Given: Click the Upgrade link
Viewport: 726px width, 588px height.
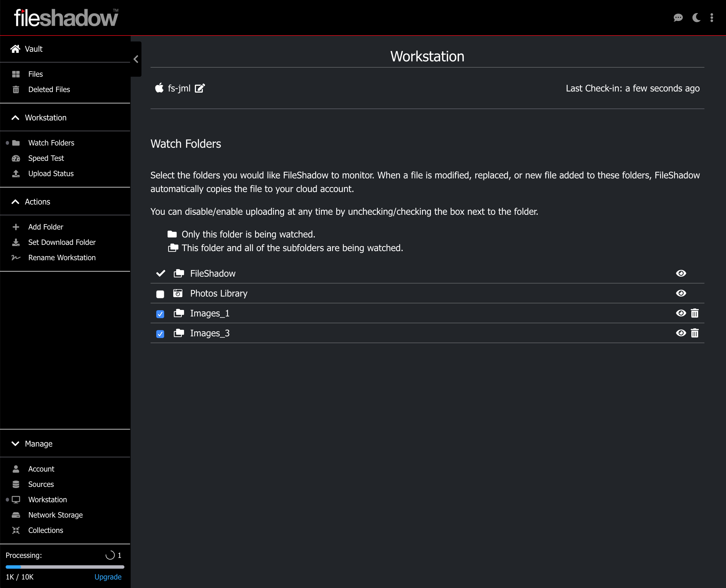Looking at the screenshot, I should pyautogui.click(x=108, y=577).
